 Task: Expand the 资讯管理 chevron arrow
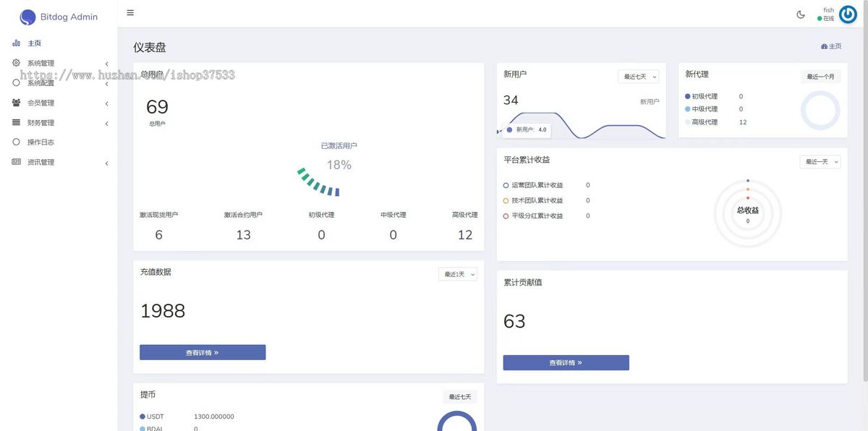(106, 163)
